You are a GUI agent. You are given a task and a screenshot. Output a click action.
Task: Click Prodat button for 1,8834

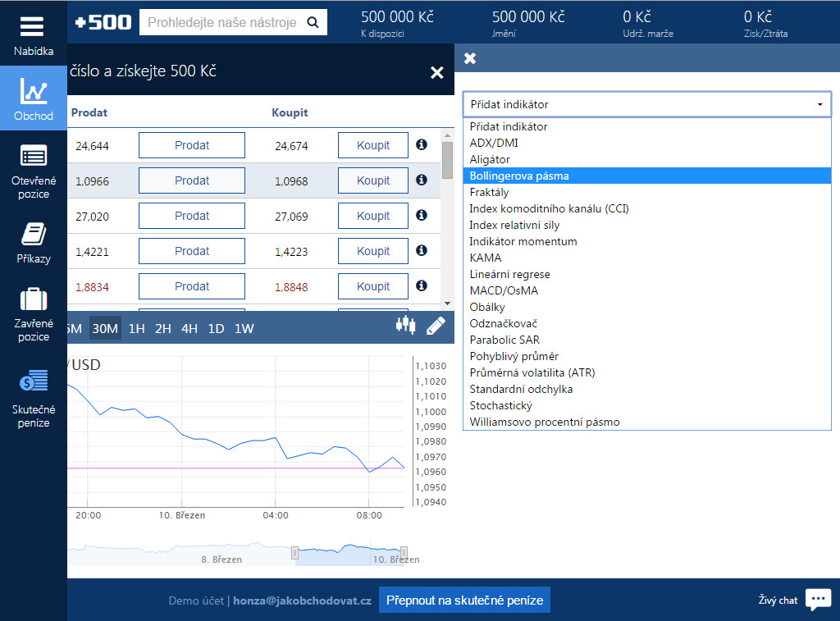(x=192, y=286)
